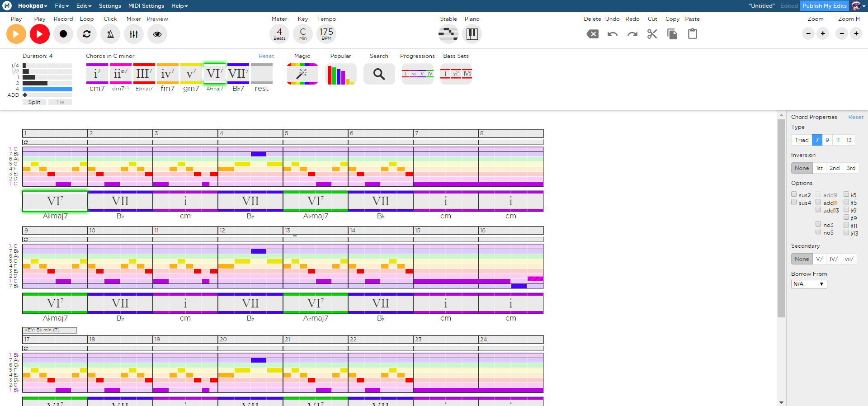Check the ♭9 alteration
868x406 pixels.
click(x=846, y=210)
